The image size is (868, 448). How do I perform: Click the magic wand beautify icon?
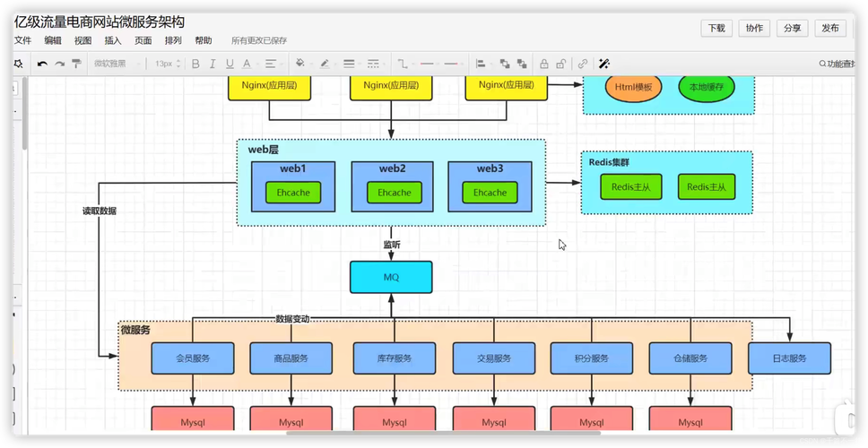coord(604,65)
